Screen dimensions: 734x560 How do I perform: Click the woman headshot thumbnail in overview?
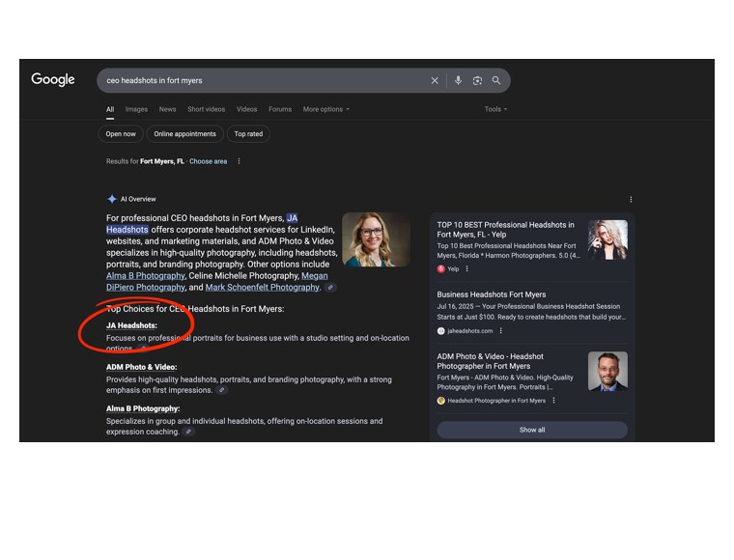tap(377, 239)
